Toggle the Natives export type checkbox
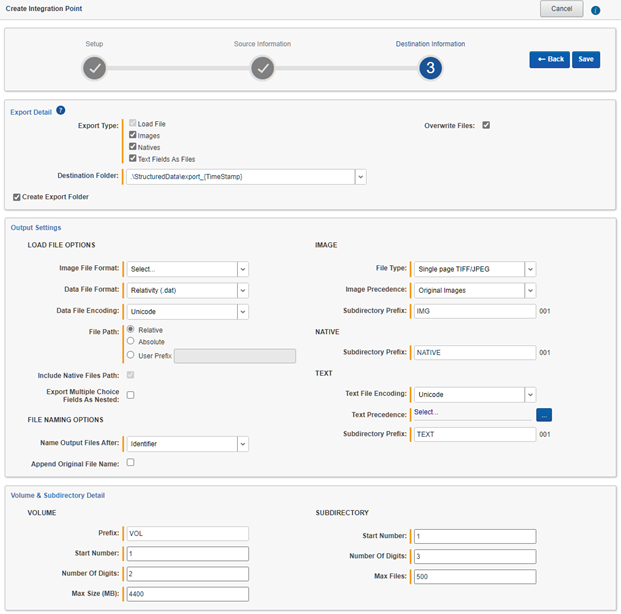Image resolution: width=621 pixels, height=614 pixels. [x=133, y=147]
